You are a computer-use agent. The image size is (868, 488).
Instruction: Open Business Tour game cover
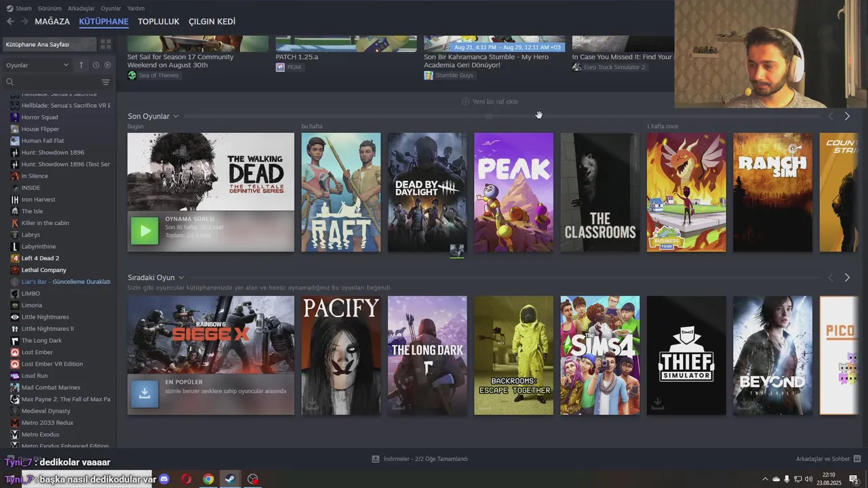click(x=686, y=192)
